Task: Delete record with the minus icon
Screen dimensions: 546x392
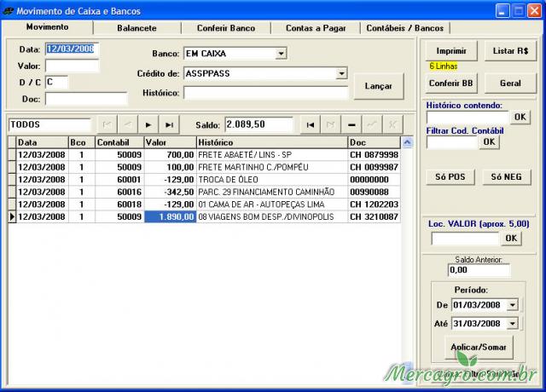Action: [351, 124]
